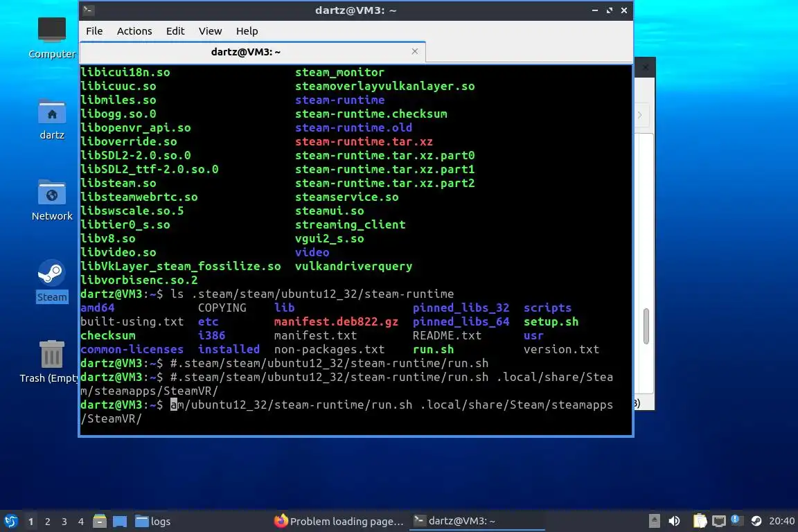Click the README.txt filename

[447, 335]
